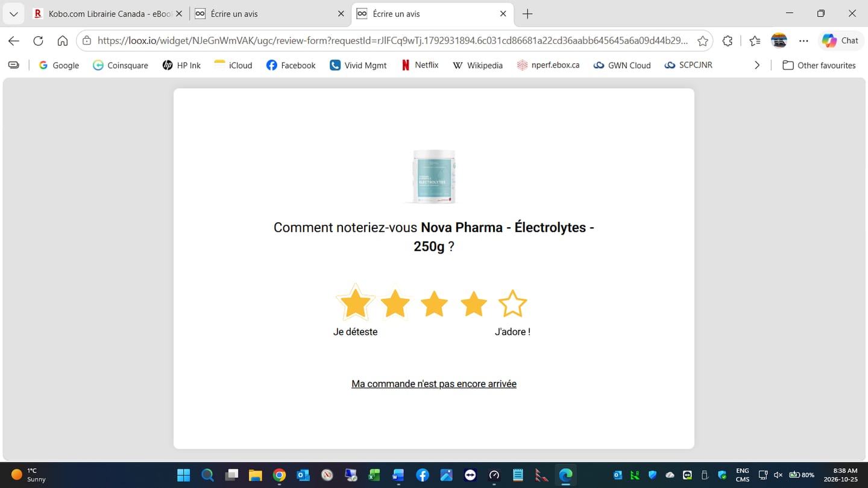Add this page to favourites
Viewport: 868px width, 488px height.
(703, 41)
